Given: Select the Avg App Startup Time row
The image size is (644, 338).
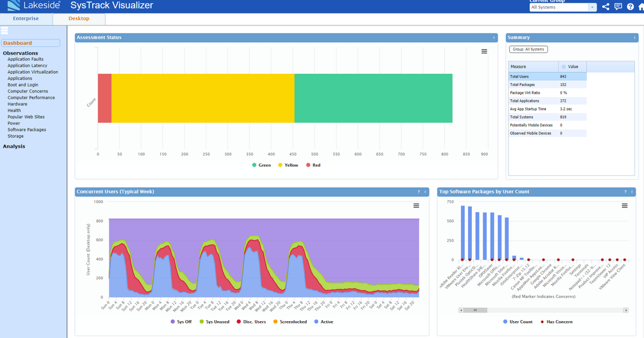Looking at the screenshot, I should tap(548, 109).
